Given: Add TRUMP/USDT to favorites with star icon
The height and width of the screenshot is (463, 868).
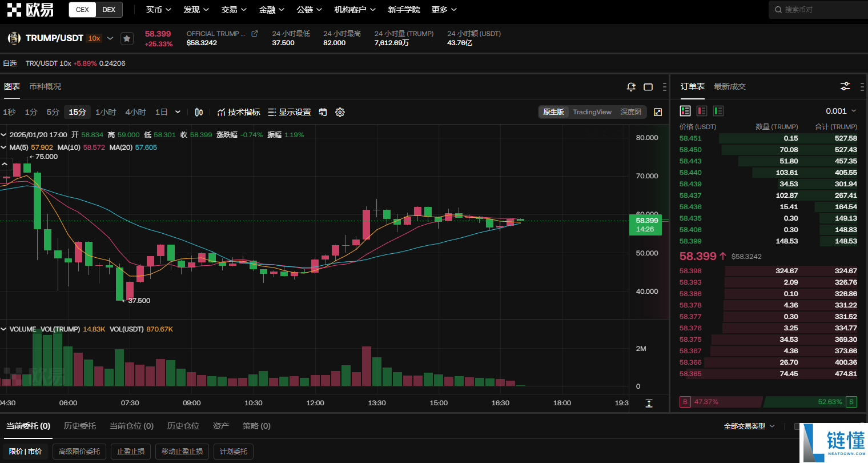Looking at the screenshot, I should coord(127,38).
